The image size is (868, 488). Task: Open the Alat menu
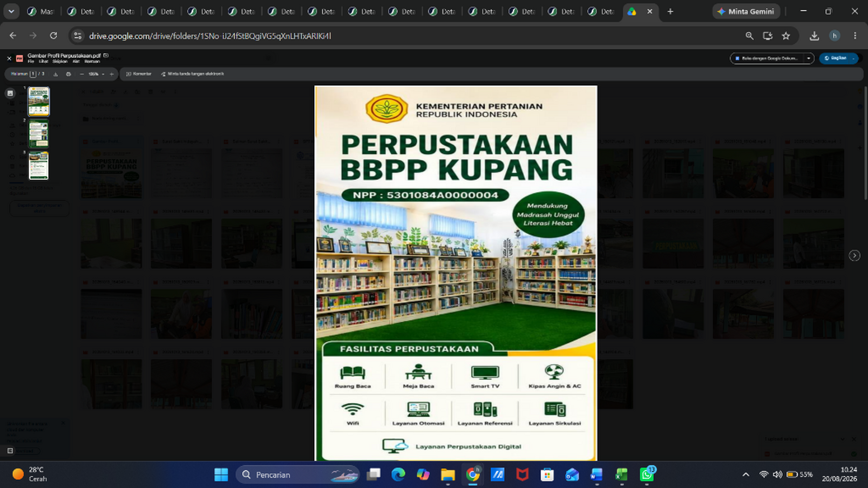tap(76, 61)
